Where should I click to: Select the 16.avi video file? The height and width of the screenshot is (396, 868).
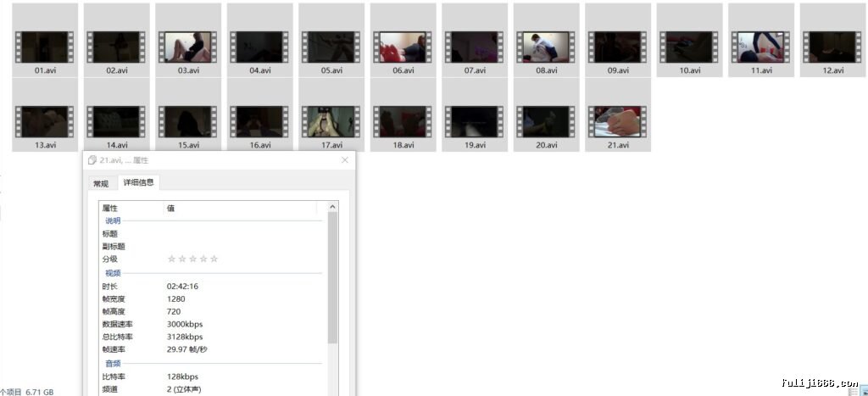[259, 114]
